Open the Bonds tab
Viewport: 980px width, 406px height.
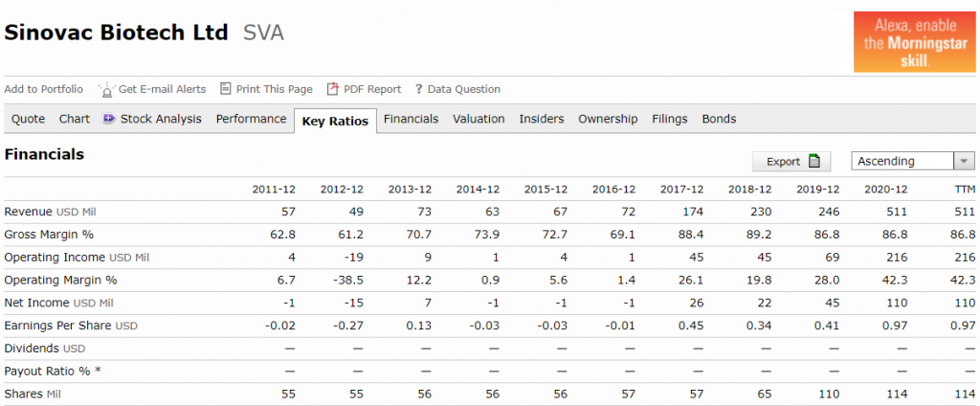[719, 119]
